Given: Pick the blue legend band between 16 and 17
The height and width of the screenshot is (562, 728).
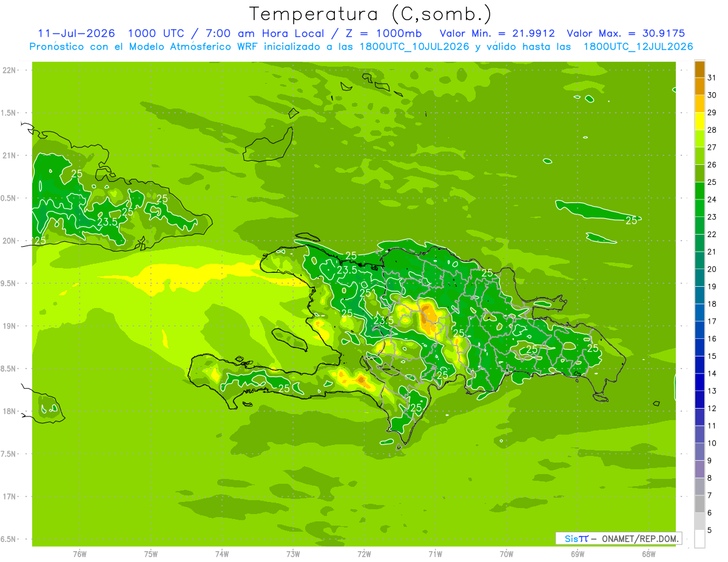Looking at the screenshot, I should (699, 330).
